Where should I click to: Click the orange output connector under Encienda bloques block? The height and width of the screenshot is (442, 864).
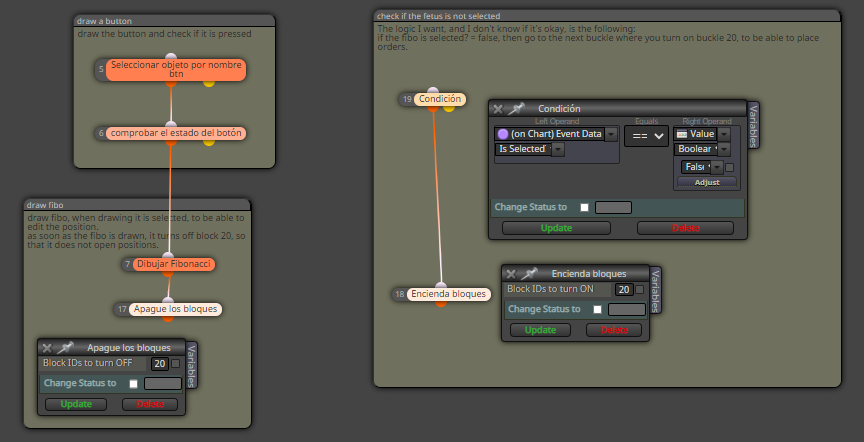(441, 303)
